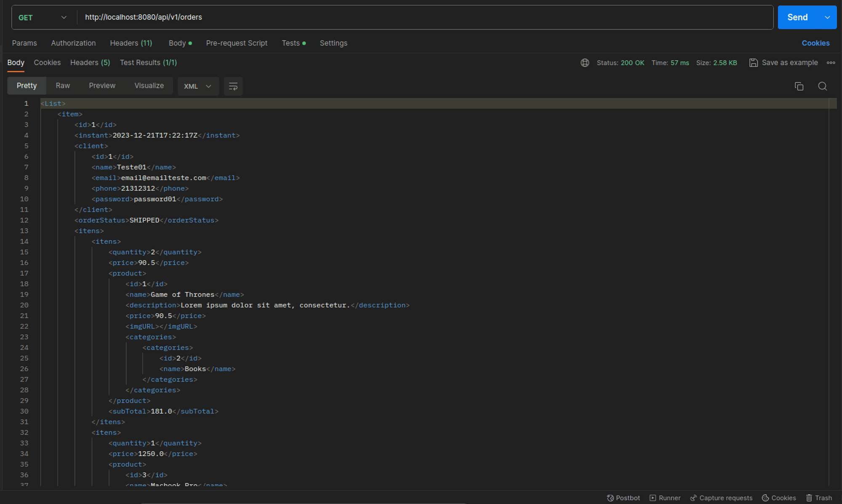
Task: Switch to the Preview view
Action: 102,85
